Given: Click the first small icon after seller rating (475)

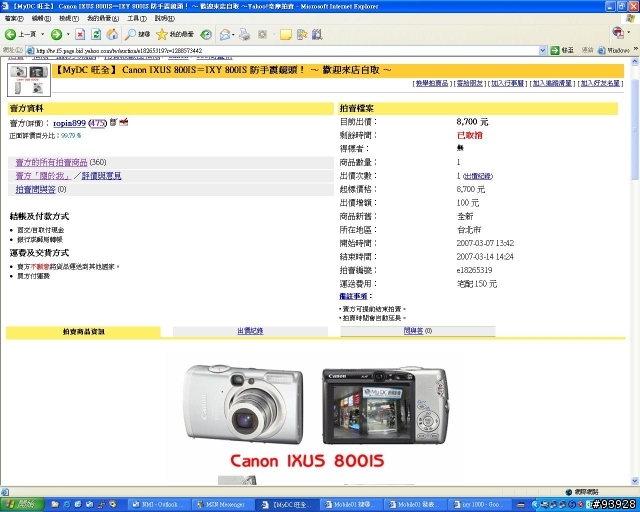Looking at the screenshot, I should [113, 122].
